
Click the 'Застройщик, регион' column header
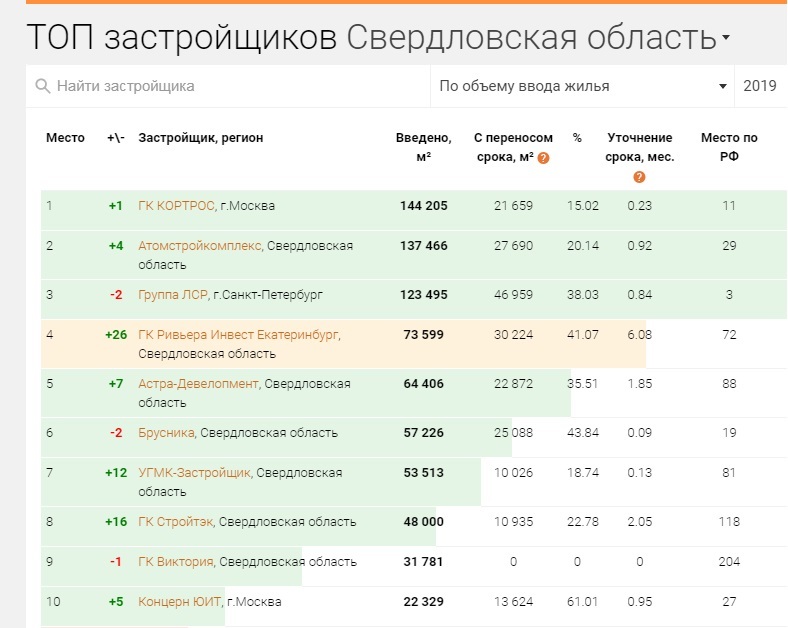(200, 138)
